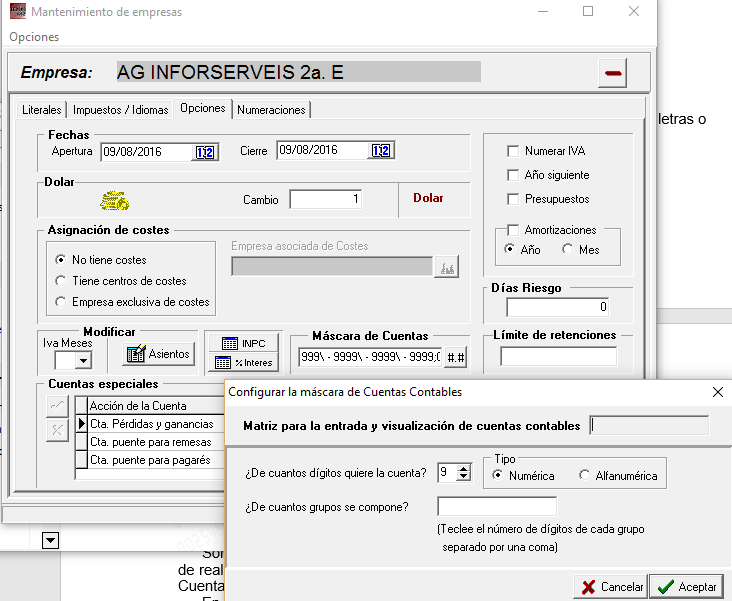The image size is (732, 601).
Task: Open the Apertura date calendar picker
Action: pyautogui.click(x=205, y=152)
